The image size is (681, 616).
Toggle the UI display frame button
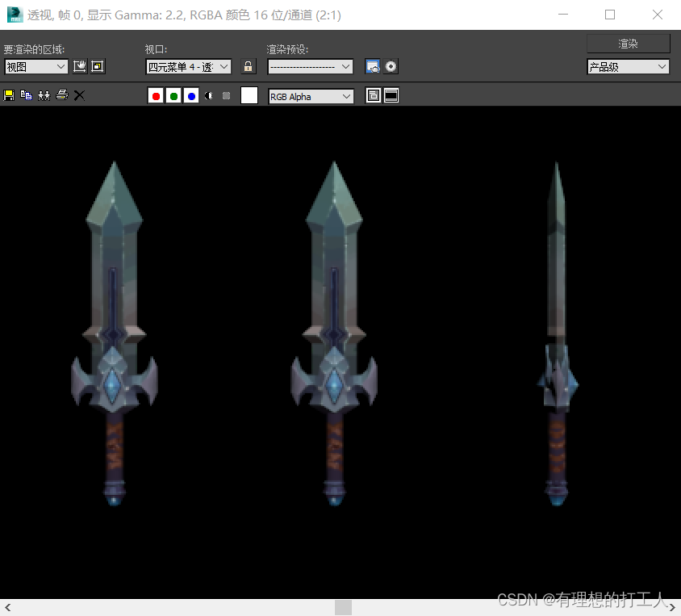click(x=391, y=95)
